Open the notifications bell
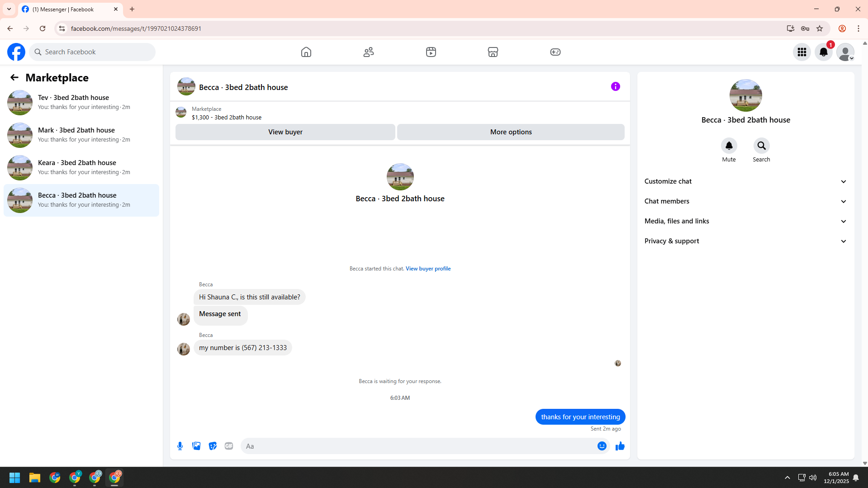 824,52
